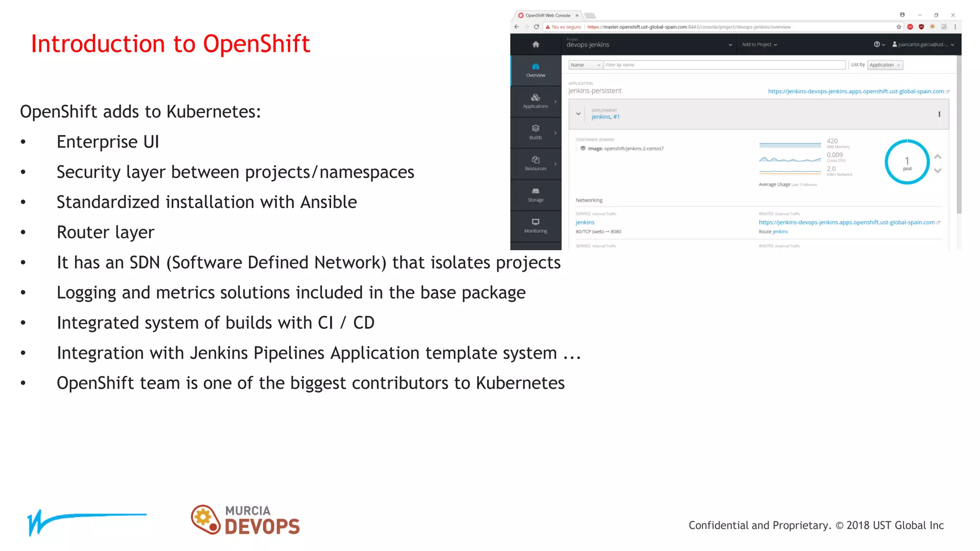Screen dimensions: 980x551
Task: Open the Applications sidebar menu
Action: point(535,101)
